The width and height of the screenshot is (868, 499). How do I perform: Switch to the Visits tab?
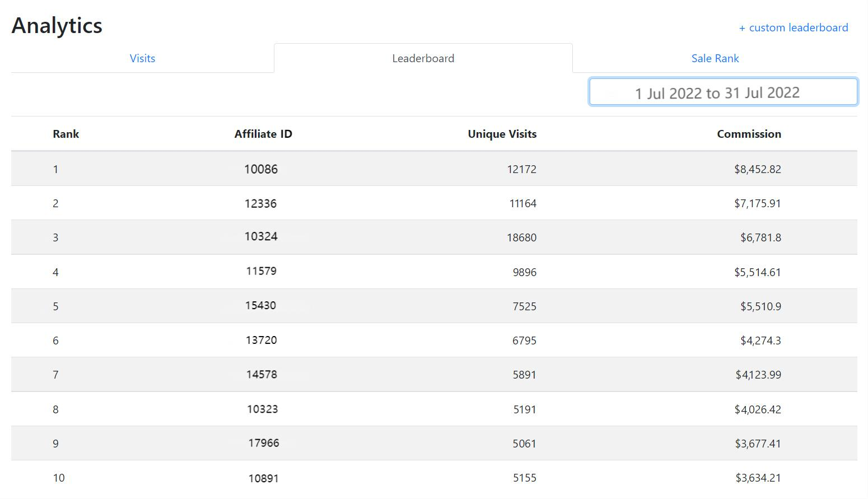(x=142, y=58)
